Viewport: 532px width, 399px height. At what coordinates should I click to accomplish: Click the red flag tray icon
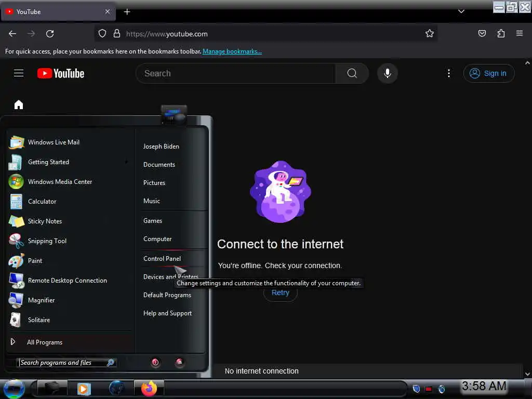429,389
